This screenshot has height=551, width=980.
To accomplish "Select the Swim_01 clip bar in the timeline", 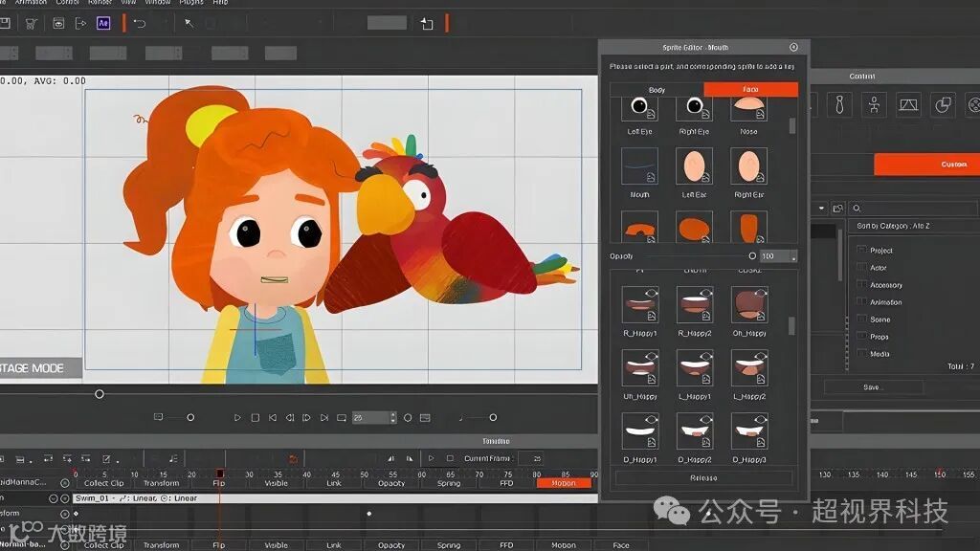I will [335, 498].
